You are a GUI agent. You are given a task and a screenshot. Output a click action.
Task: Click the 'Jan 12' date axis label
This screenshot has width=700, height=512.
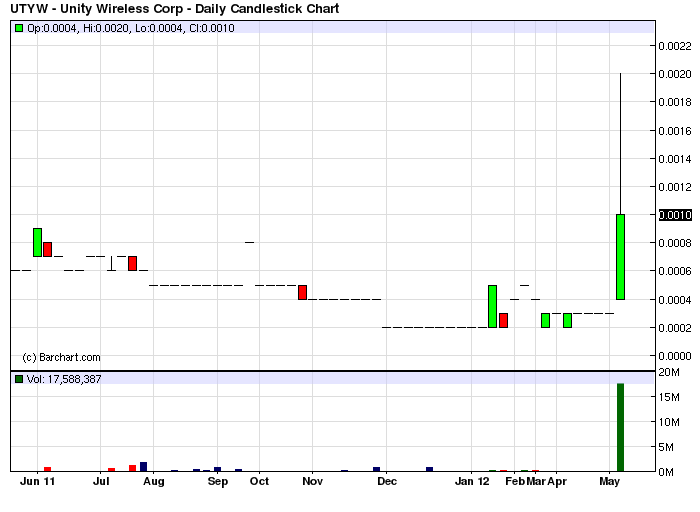tap(472, 481)
